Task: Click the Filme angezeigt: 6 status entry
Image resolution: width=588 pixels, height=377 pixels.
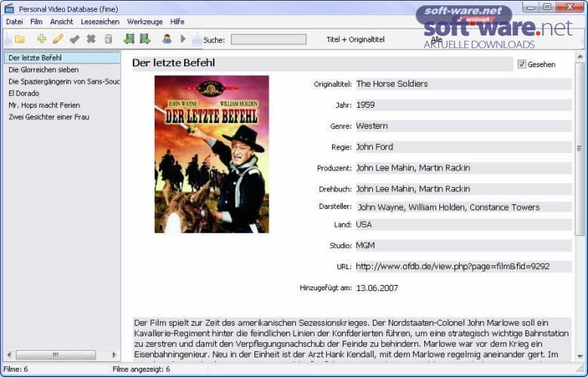Action: 141,369
